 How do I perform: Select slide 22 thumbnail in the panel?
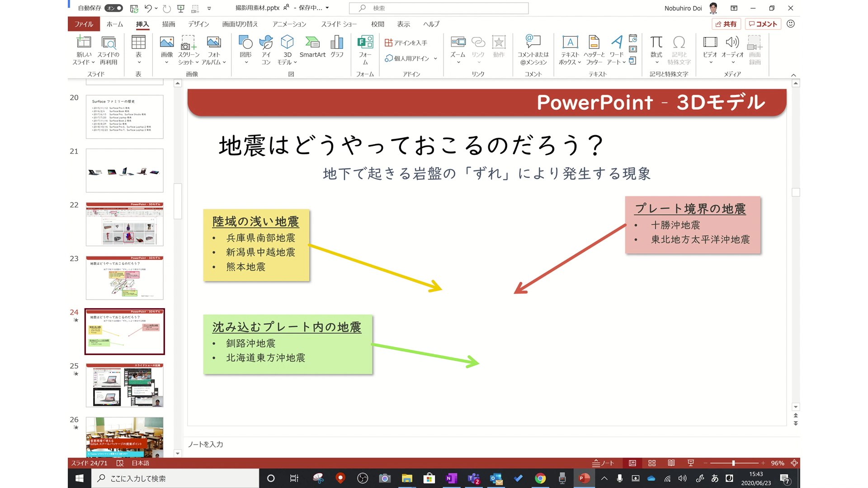click(124, 224)
